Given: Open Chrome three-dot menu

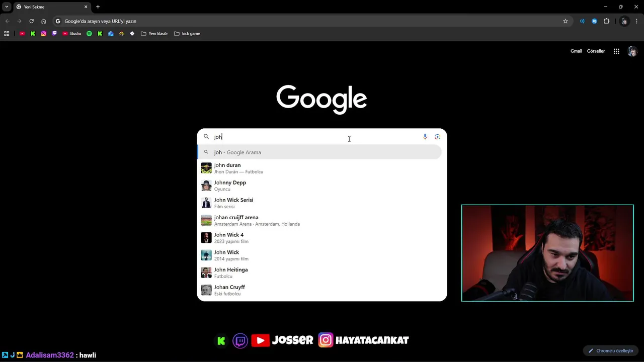Looking at the screenshot, I should (636, 21).
